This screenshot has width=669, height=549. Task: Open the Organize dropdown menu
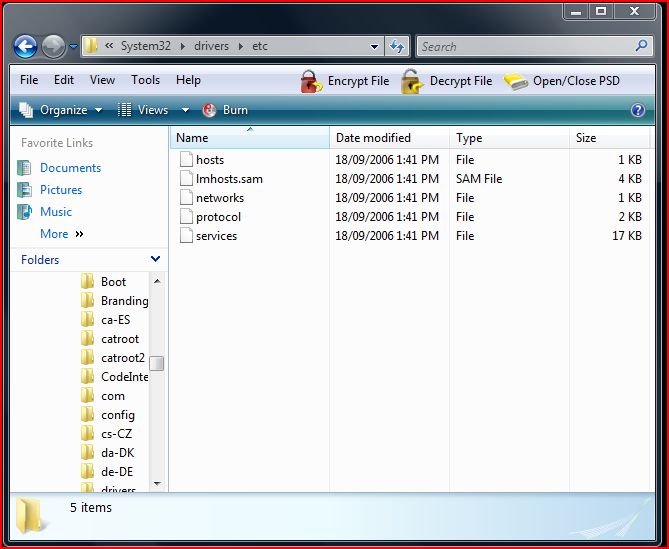61,110
